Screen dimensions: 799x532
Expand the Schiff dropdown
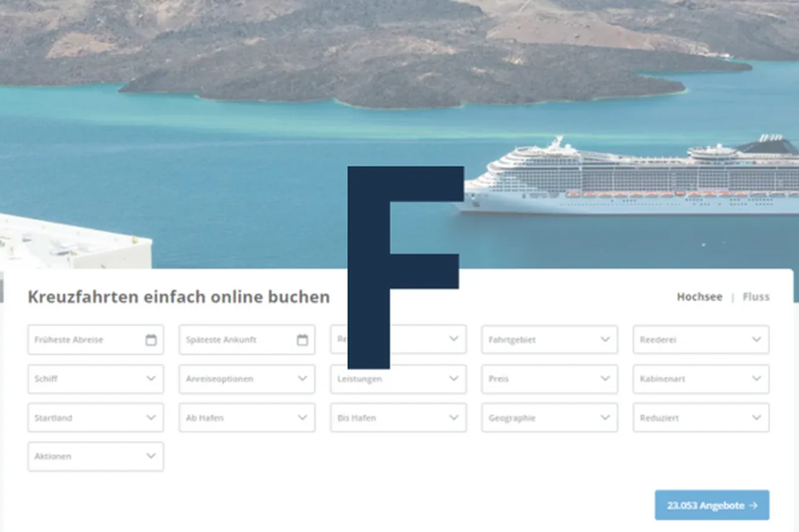coord(96,379)
